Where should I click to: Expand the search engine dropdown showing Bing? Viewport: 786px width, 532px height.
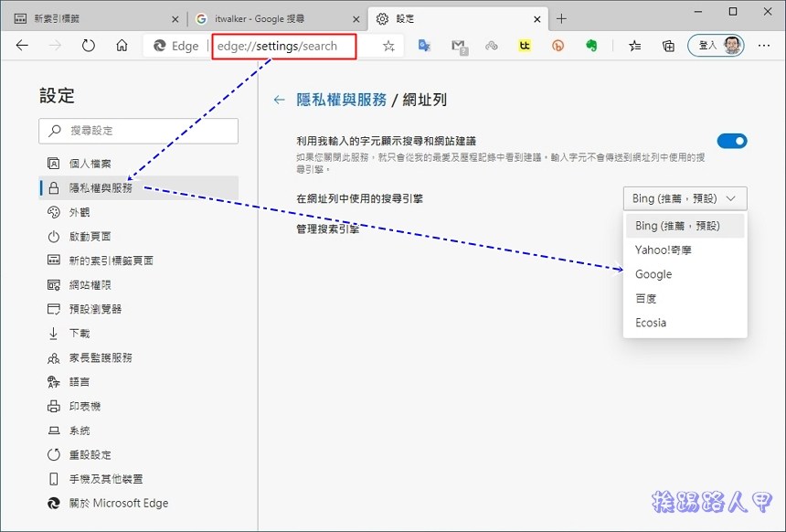[x=685, y=198]
